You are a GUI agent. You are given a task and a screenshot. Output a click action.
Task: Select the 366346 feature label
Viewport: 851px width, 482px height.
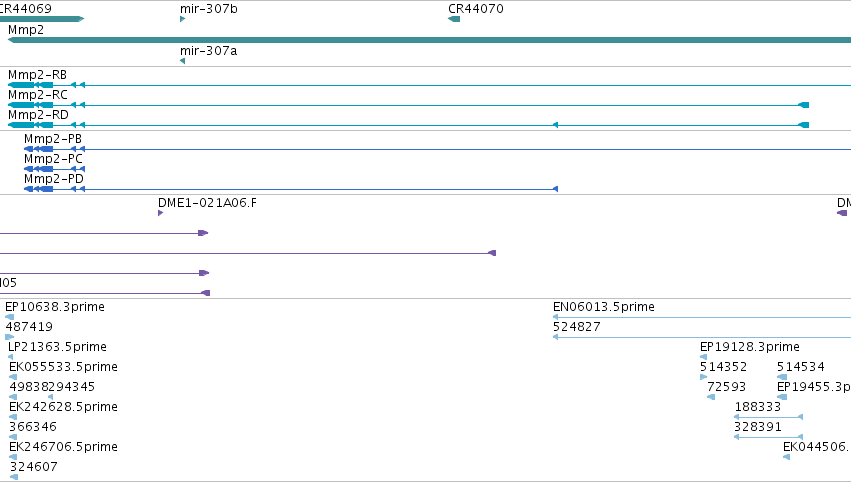click(33, 427)
